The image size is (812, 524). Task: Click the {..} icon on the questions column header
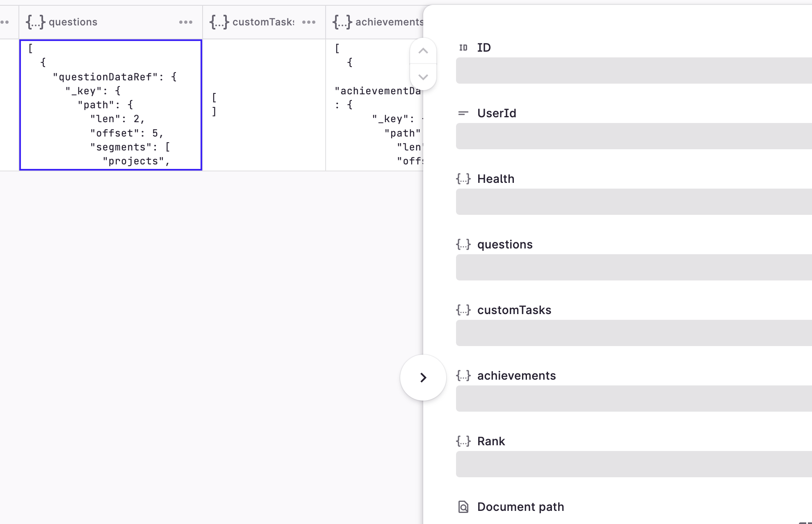pyautogui.click(x=35, y=22)
